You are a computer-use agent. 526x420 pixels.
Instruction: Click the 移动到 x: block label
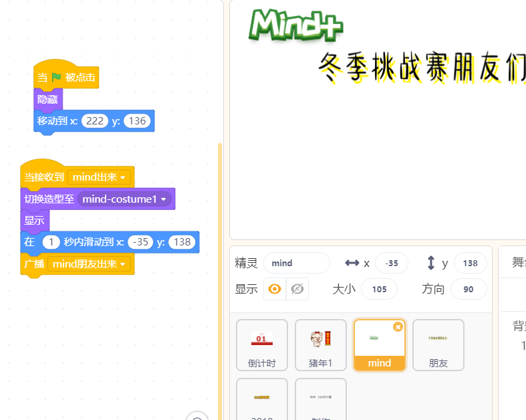[57, 121]
